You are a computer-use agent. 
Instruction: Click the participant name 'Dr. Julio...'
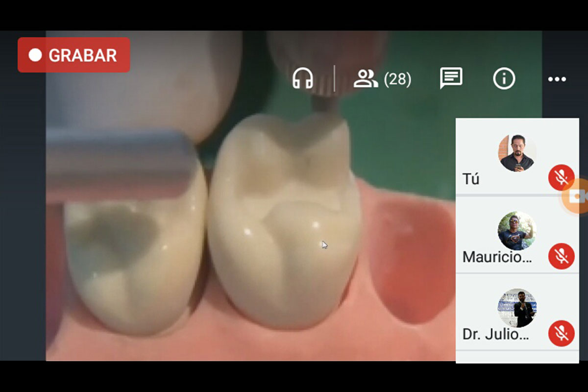pos(496,335)
